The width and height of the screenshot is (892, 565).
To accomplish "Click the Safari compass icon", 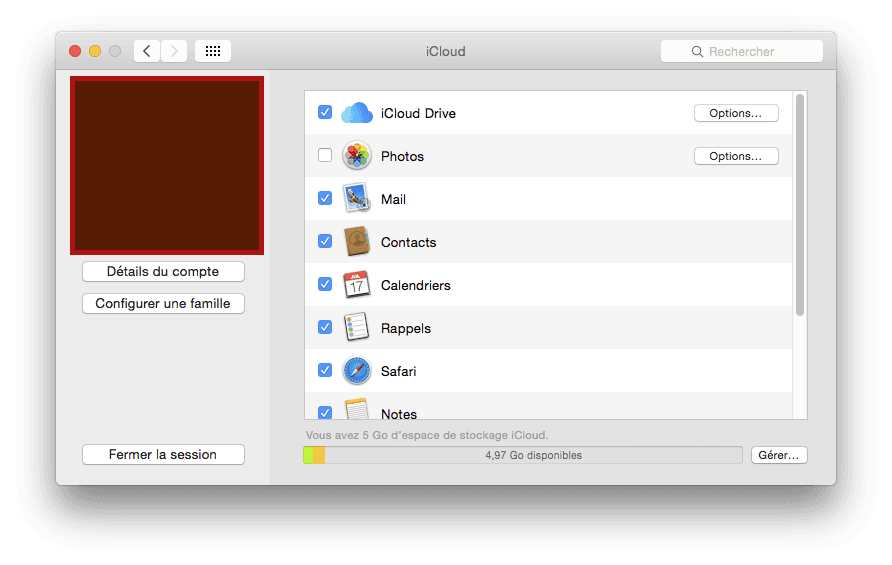I will (357, 370).
